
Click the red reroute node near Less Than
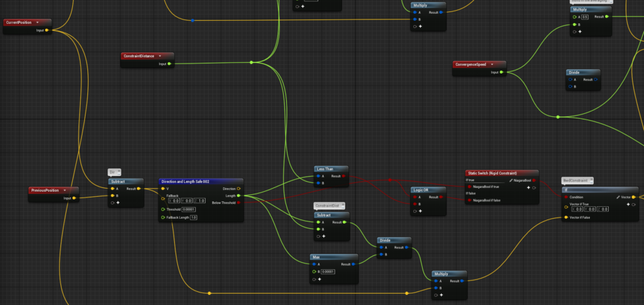click(390, 180)
